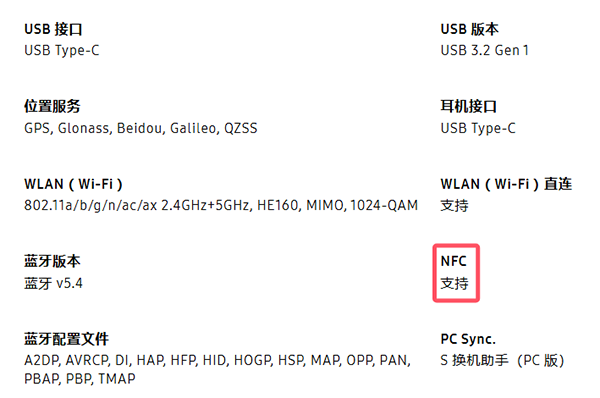The image size is (600, 398).
Task: Select the earphone jack USB Type-C value
Action: click(478, 128)
